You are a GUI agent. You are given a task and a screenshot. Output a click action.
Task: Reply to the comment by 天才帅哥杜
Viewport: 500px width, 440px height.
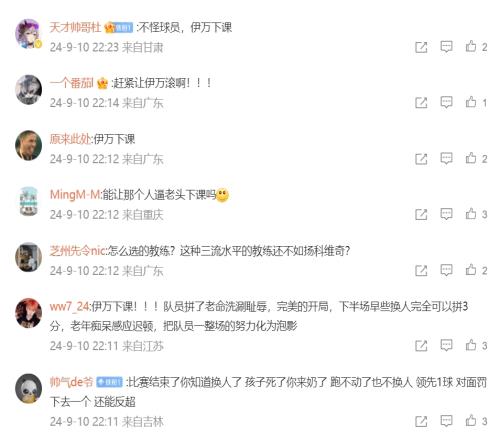click(x=446, y=46)
